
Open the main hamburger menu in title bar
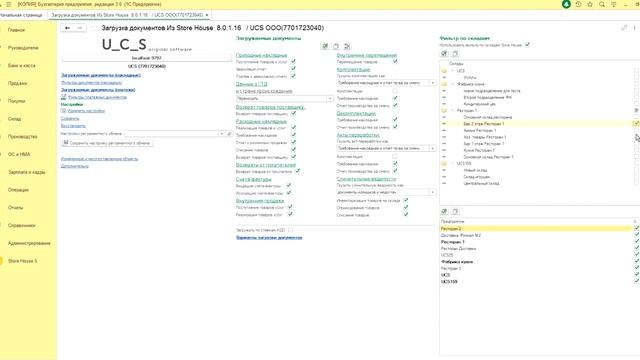pos(8,4)
